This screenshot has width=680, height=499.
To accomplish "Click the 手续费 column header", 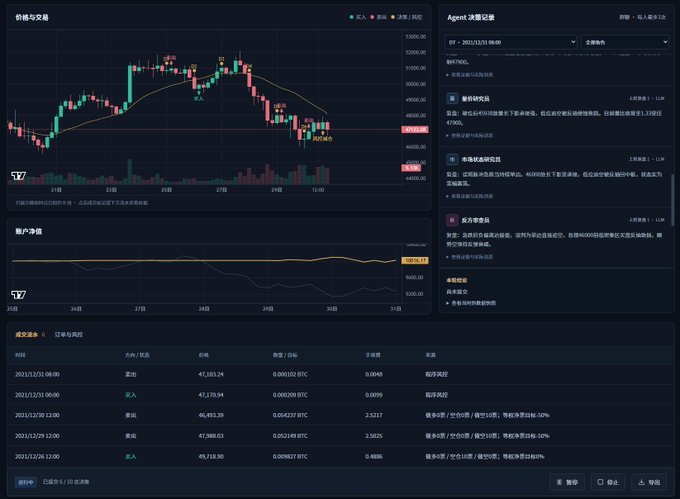I will point(373,355).
